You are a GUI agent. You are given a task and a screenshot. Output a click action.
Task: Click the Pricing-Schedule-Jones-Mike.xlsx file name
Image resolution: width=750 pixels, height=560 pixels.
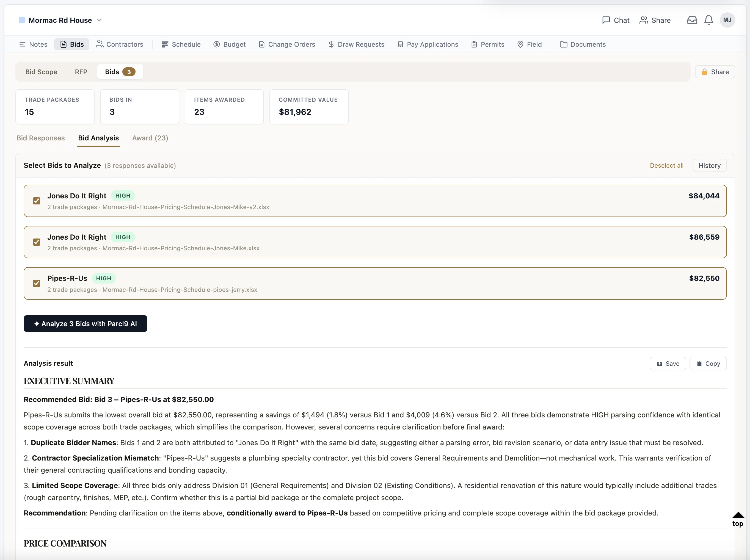(x=181, y=248)
